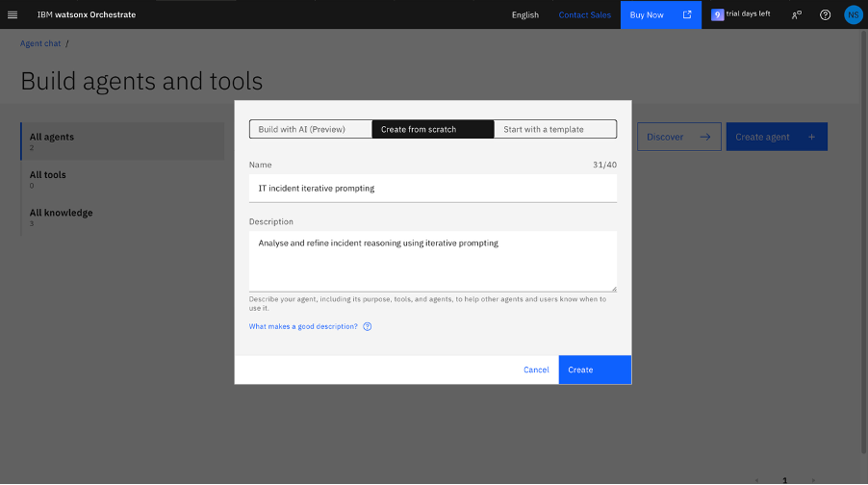
Task: Open What makes a good description link
Action: tap(303, 326)
